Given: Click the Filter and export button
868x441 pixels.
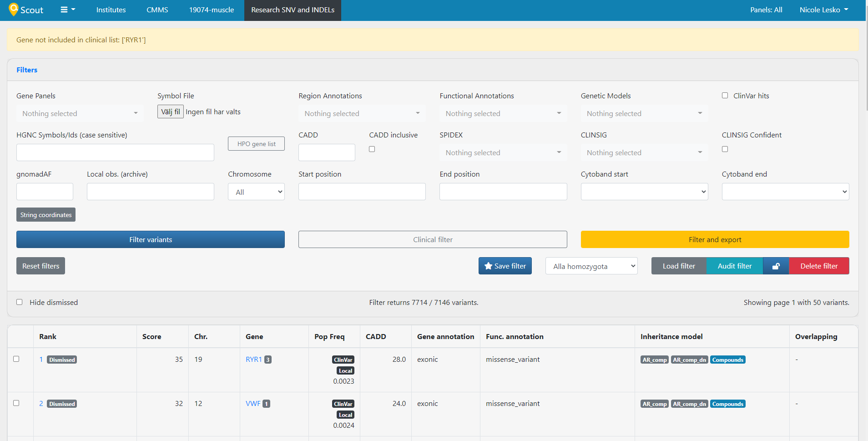Looking at the screenshot, I should tap(715, 239).
